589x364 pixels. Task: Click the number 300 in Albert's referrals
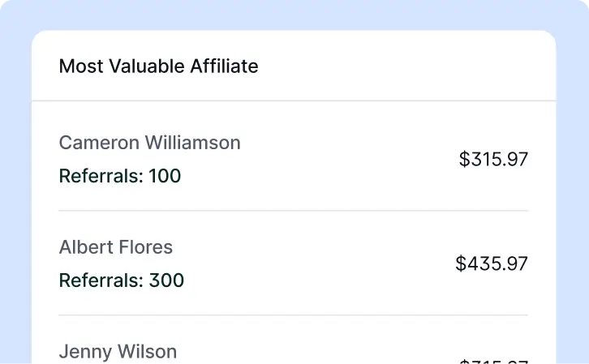click(x=166, y=280)
